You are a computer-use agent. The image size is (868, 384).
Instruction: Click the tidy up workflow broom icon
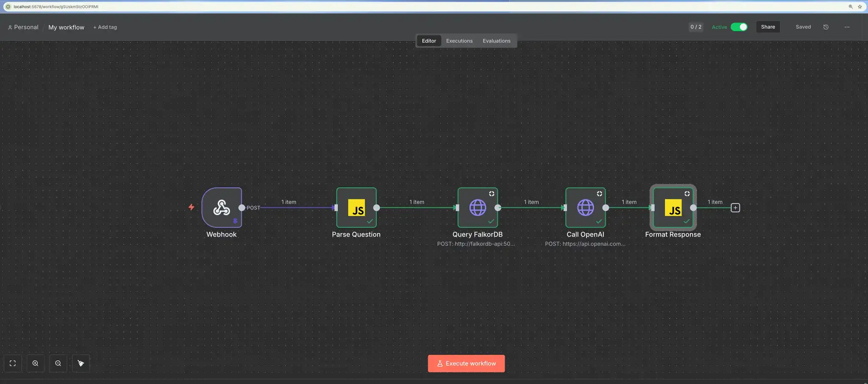pos(81,363)
